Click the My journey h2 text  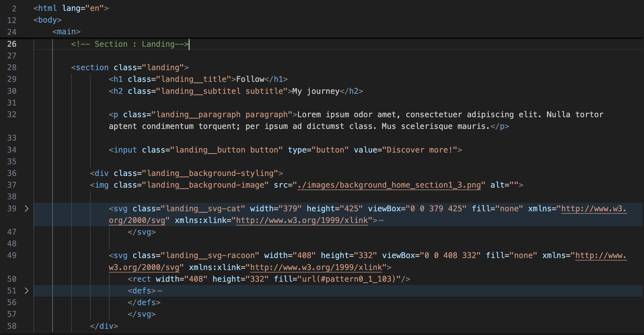[x=316, y=91]
